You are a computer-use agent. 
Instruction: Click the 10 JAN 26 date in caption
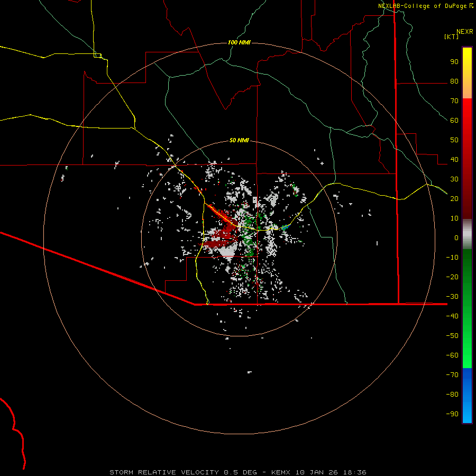[x=316, y=472]
